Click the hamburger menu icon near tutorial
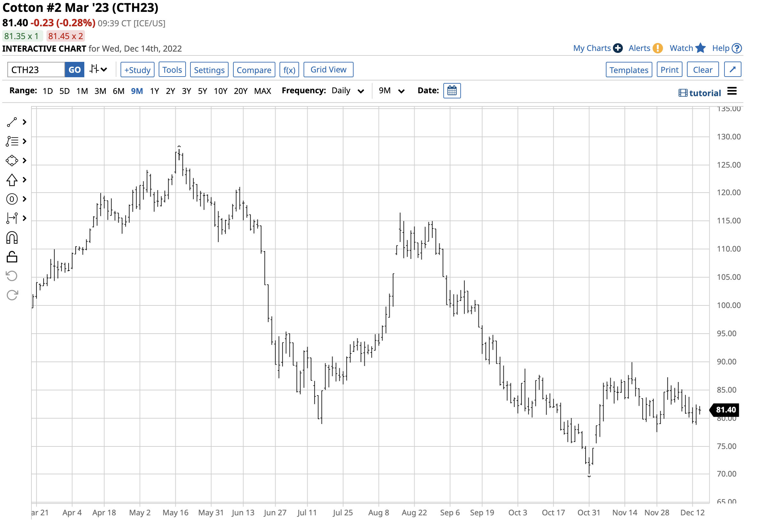The image size is (761, 532). pyautogui.click(x=732, y=91)
